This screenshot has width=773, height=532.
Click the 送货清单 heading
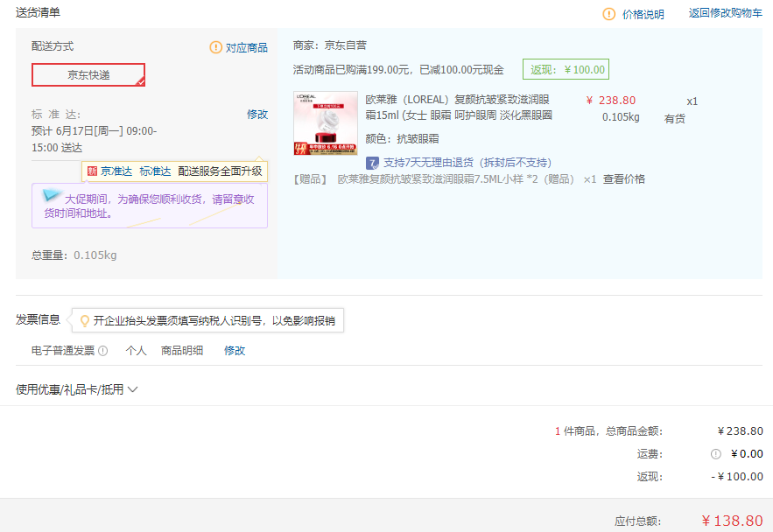[x=38, y=13]
